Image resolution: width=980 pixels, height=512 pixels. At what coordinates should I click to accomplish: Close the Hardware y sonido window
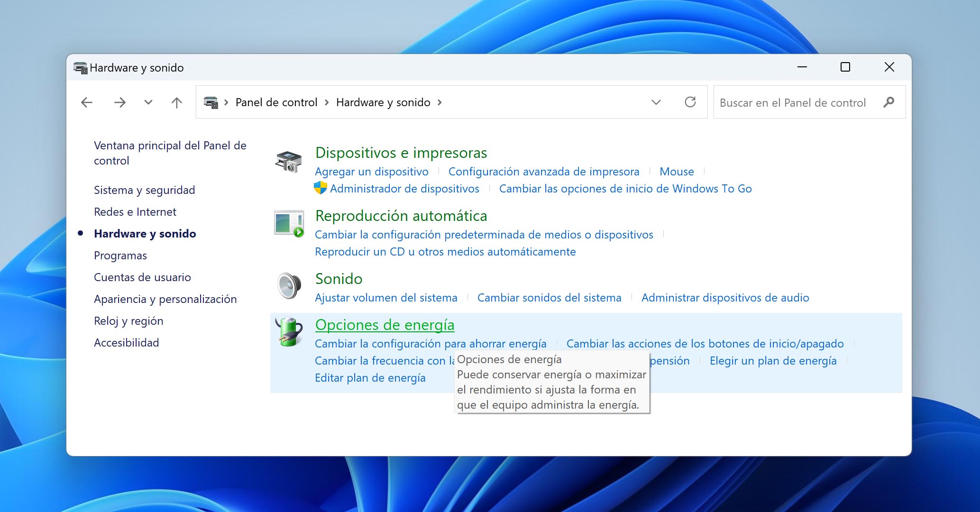pyautogui.click(x=889, y=67)
